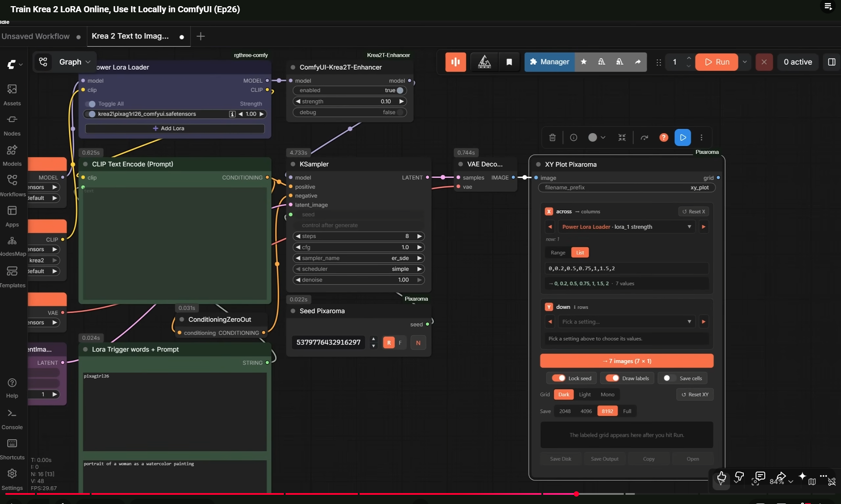Toggle the krea2 pixagirl26 lora on or off

90,114
